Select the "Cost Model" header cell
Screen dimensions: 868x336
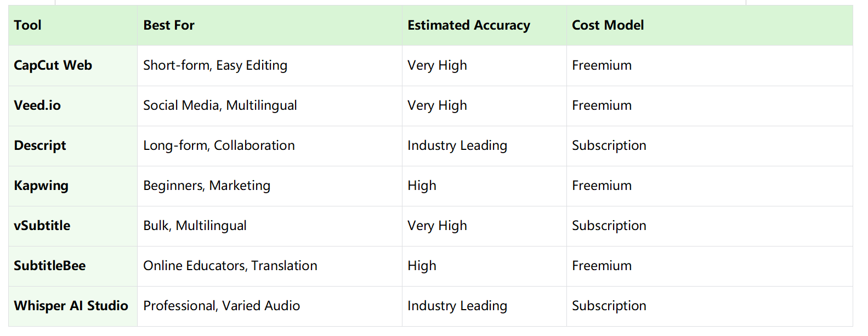point(608,25)
